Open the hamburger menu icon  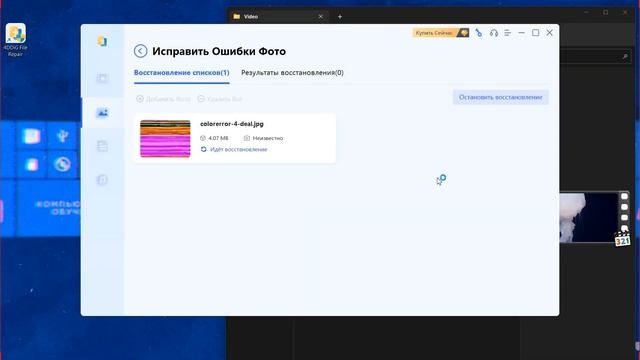point(507,33)
